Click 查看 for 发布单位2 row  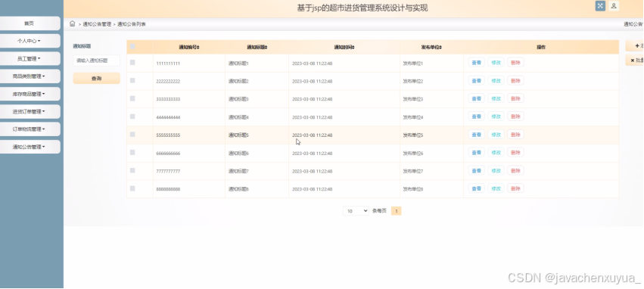(x=477, y=80)
